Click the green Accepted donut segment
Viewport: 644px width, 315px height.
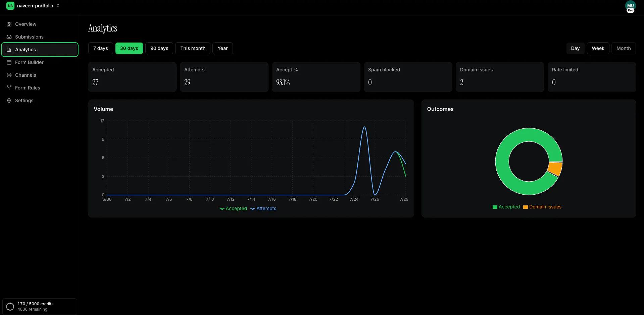[502, 162]
